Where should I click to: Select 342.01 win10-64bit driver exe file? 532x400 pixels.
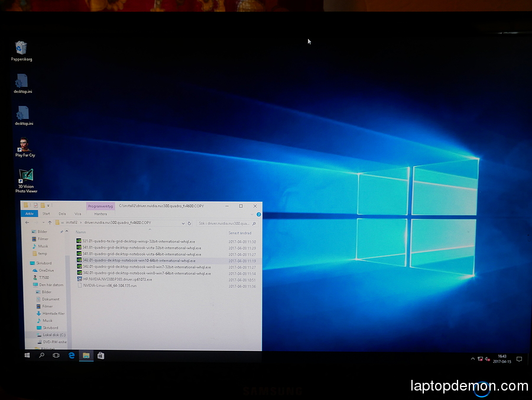point(140,260)
